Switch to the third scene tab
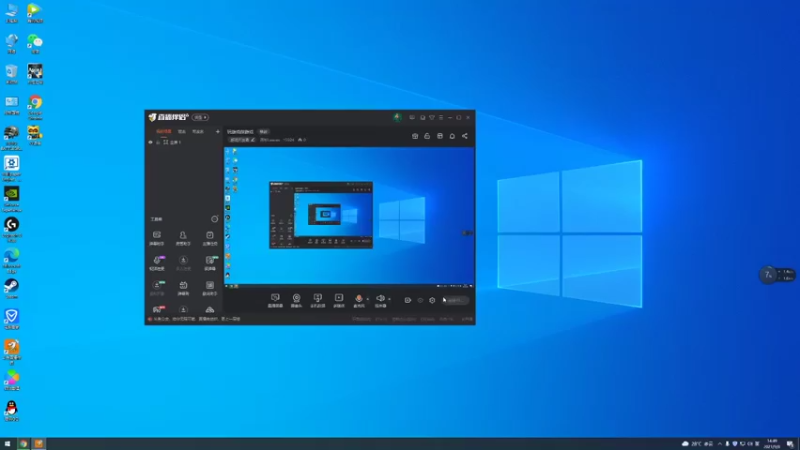Screen dimensions: 800x450 click(x=197, y=132)
